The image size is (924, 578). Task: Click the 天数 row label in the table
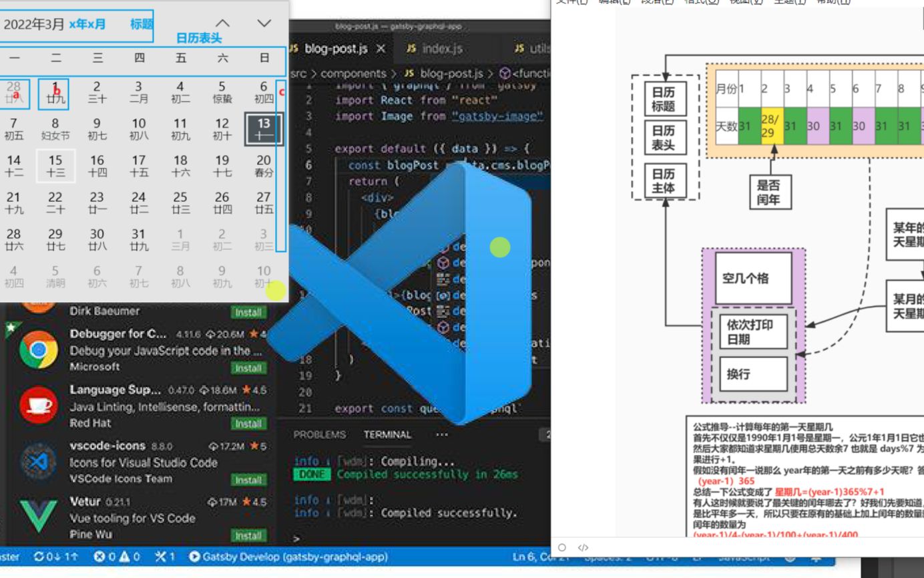click(726, 126)
